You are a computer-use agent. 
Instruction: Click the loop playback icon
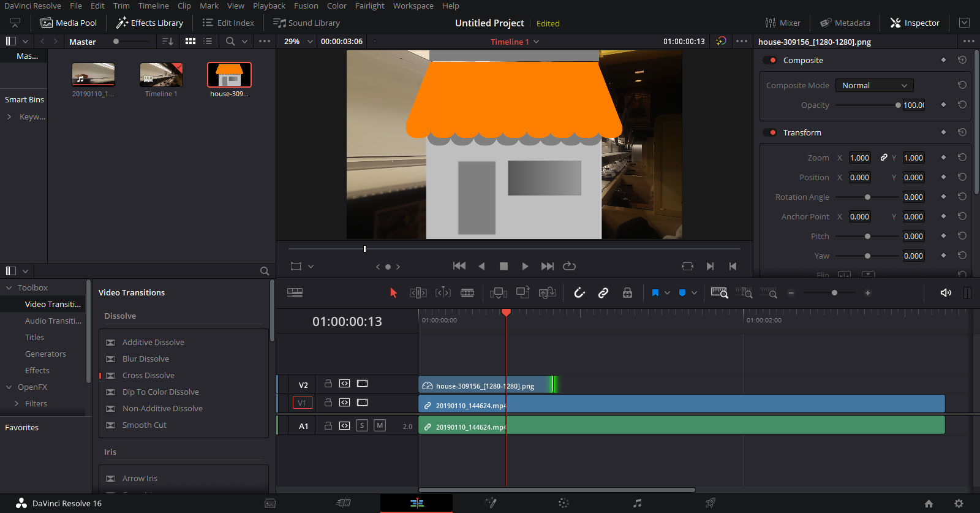click(x=569, y=266)
